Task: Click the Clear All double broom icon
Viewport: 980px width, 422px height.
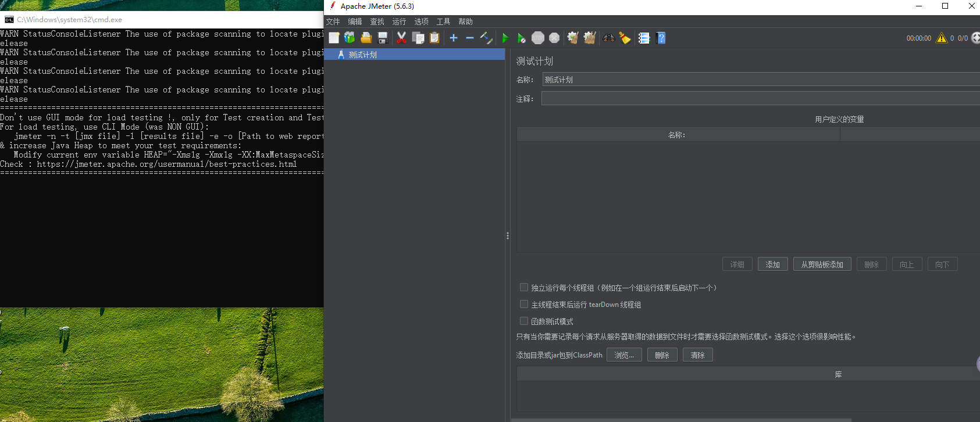Action: (x=590, y=38)
